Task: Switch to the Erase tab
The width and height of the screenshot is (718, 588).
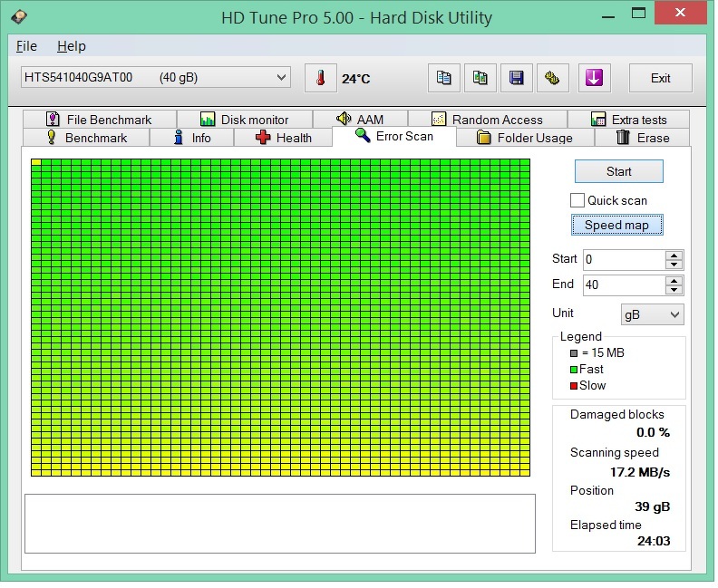Action: [643, 138]
